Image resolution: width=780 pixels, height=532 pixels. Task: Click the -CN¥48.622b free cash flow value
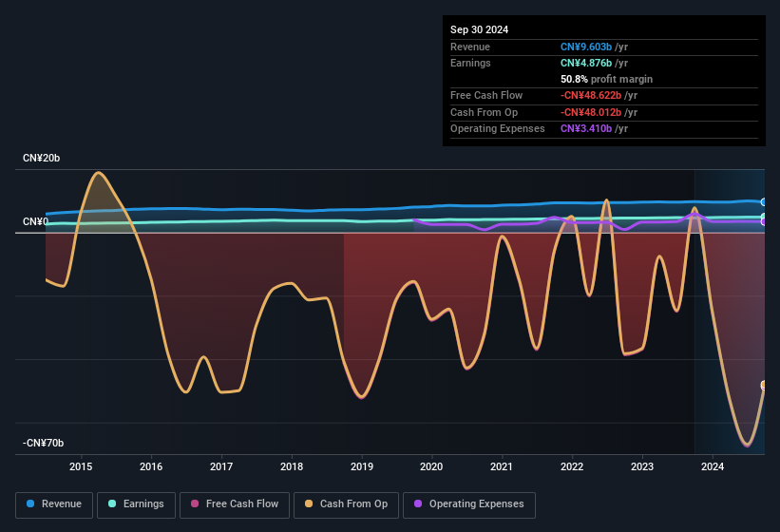(591, 95)
